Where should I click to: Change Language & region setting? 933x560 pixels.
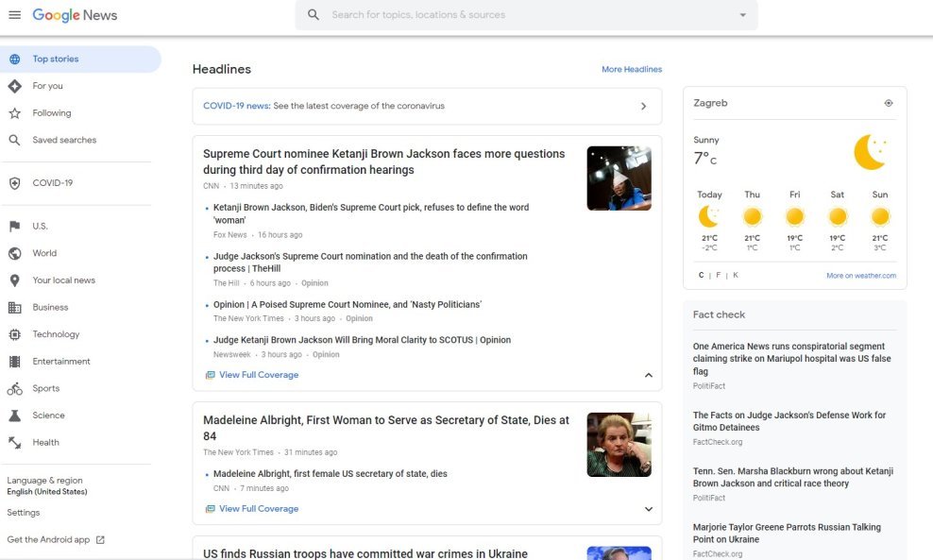point(47,485)
